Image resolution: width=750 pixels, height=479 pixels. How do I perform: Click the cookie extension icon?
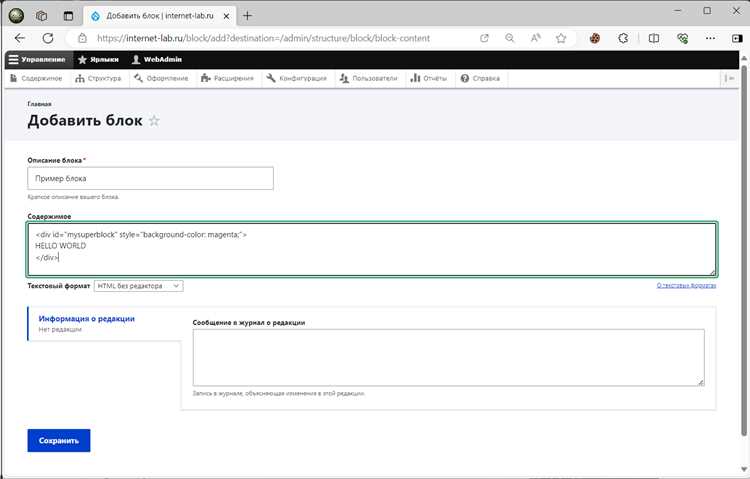595,38
